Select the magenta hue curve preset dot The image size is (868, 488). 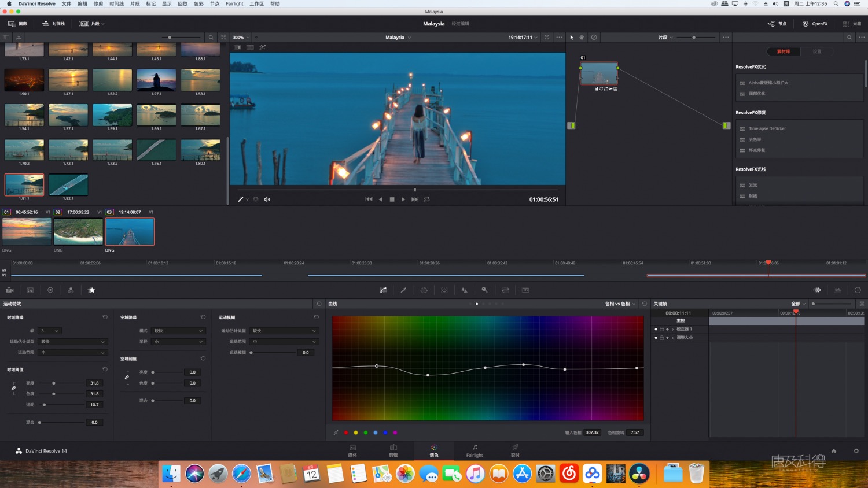(x=395, y=432)
